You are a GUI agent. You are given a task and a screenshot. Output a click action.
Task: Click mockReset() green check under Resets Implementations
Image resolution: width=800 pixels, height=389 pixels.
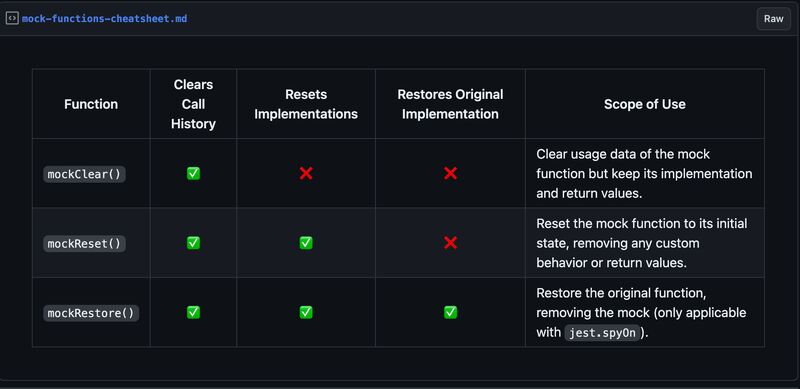306,243
